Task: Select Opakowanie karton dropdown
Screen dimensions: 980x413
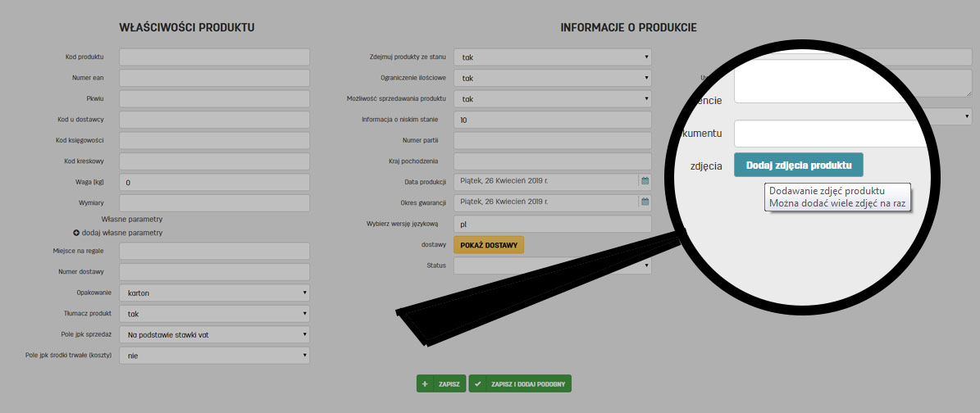Action: click(214, 293)
